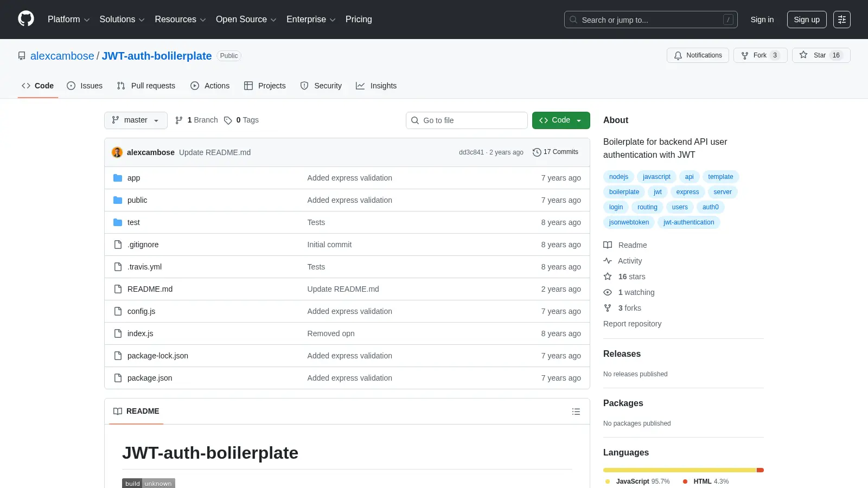Click the Activity pulse icon
The image size is (868, 488).
coord(608,261)
